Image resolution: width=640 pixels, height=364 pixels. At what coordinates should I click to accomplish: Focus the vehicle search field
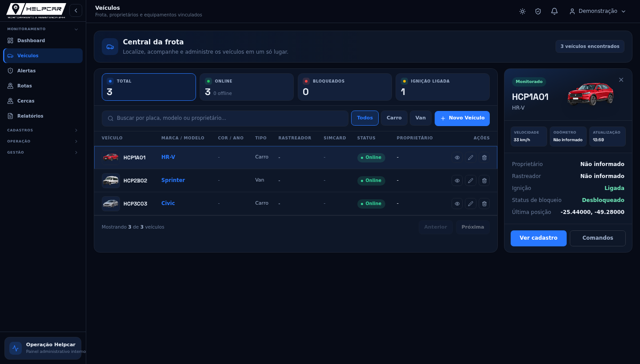[x=225, y=119]
